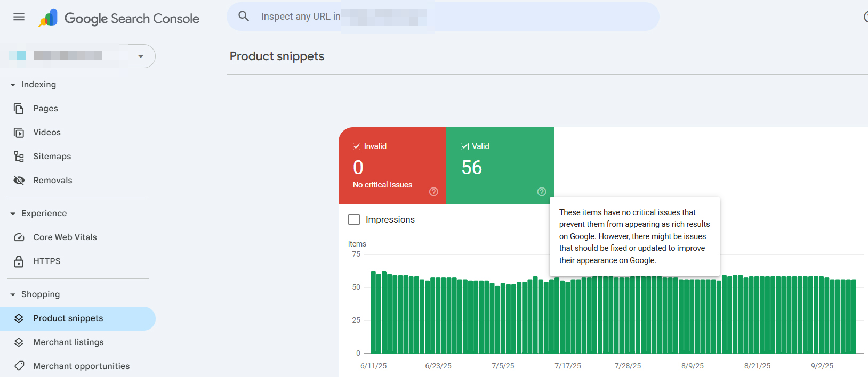Collapse the Shopping section
Image resolution: width=868 pixels, height=377 pixels.
click(x=13, y=294)
